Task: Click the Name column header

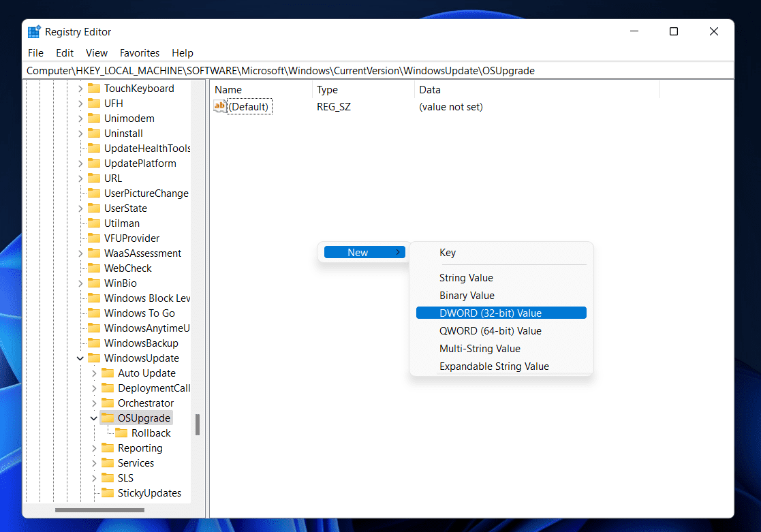Action: pyautogui.click(x=262, y=90)
